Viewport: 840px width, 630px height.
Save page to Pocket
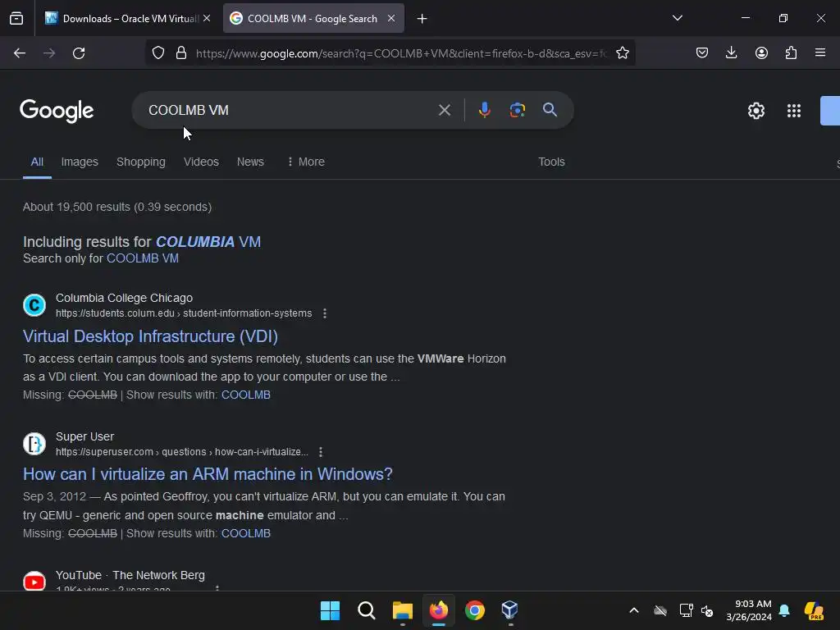click(702, 52)
